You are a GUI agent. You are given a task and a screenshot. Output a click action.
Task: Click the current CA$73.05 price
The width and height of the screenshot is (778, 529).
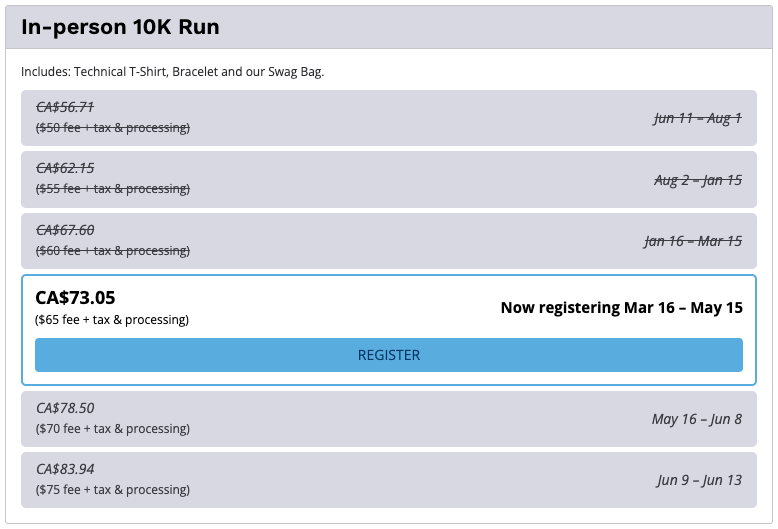tap(75, 297)
